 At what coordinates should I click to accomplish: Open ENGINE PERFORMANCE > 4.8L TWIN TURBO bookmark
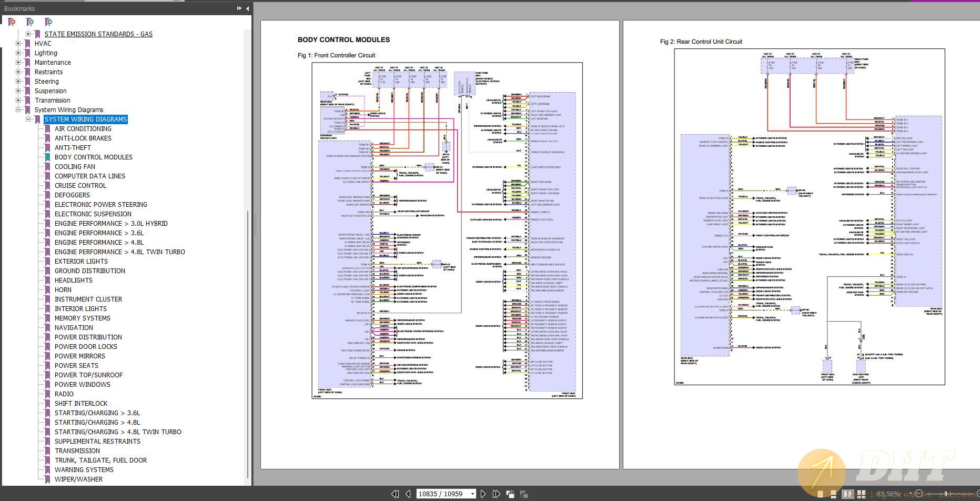point(120,252)
